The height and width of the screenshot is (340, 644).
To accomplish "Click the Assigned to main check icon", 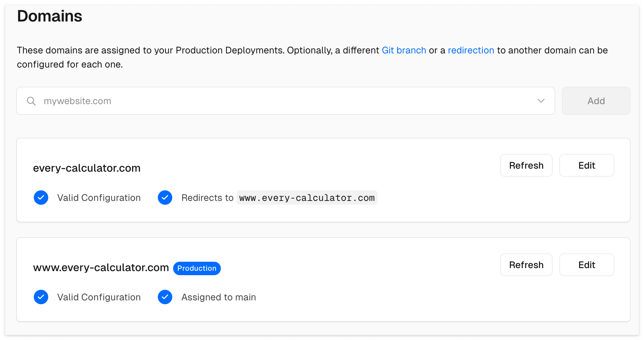I will (x=165, y=297).
